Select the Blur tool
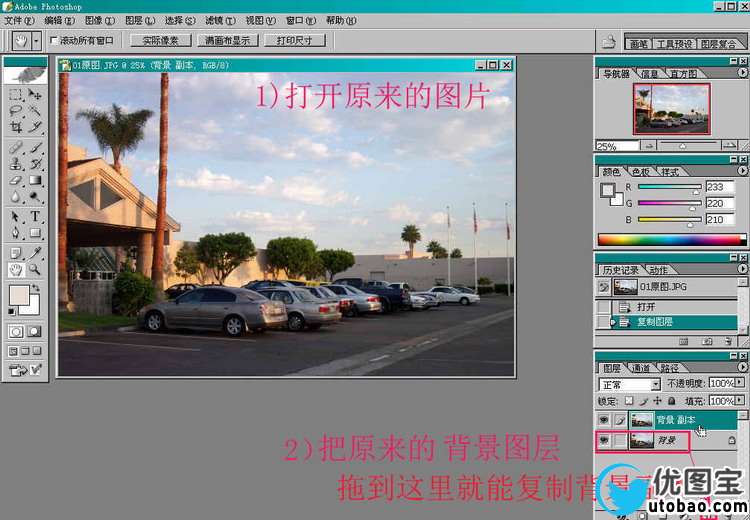The image size is (750, 520). tap(16, 197)
